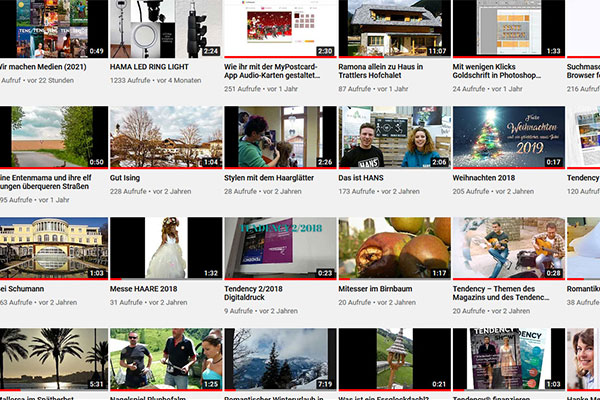Open the Ramona Trattlers Hofchalet house thumbnail
Viewport: 600px width, 400px height.
(395, 29)
